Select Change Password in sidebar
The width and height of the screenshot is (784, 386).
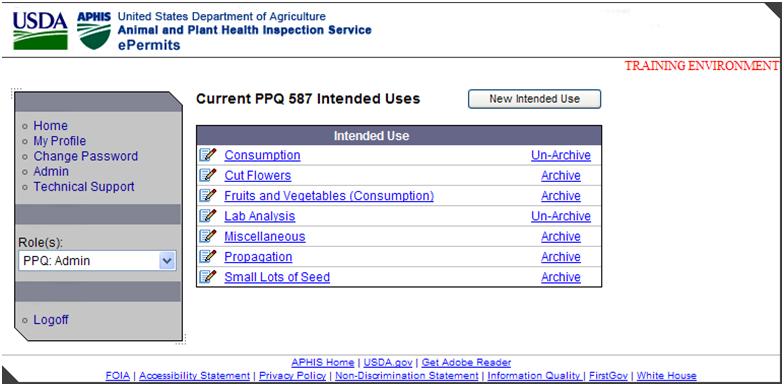coord(86,156)
